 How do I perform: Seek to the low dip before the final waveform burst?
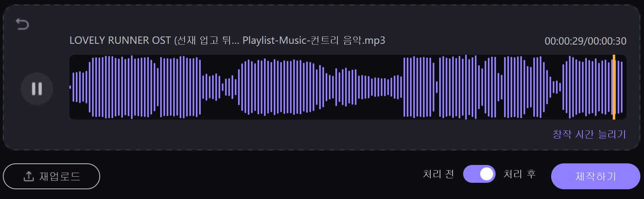click(x=556, y=87)
